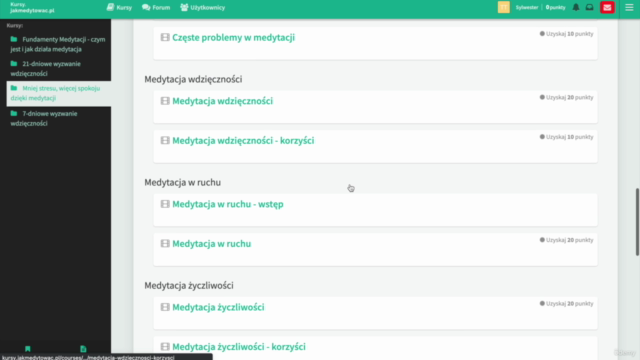
Task: Click the Kursy: sidebar label
Action: pos(15,25)
